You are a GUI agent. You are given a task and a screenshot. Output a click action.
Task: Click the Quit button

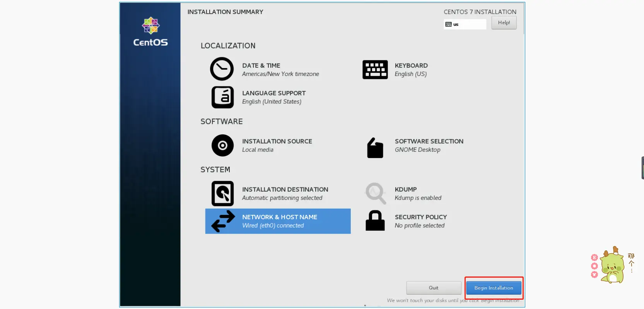tap(434, 288)
